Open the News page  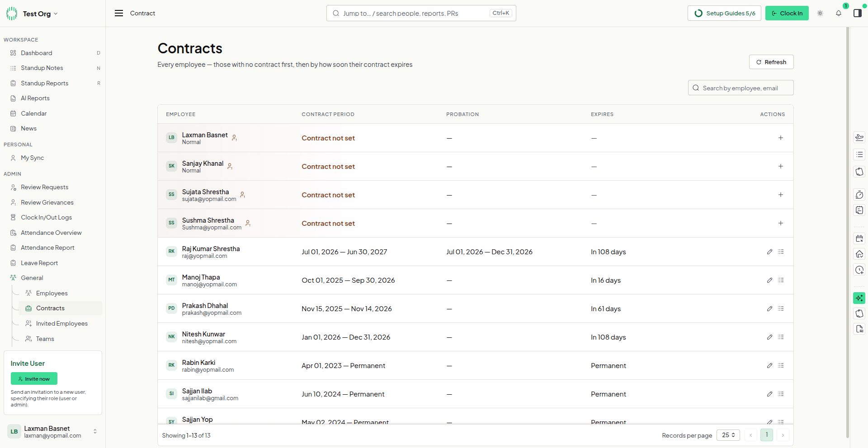(53, 128)
